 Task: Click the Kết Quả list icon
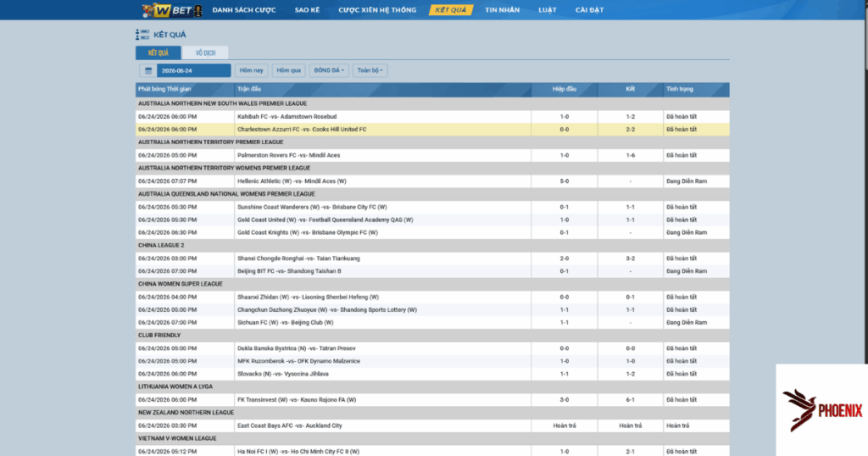(142, 35)
